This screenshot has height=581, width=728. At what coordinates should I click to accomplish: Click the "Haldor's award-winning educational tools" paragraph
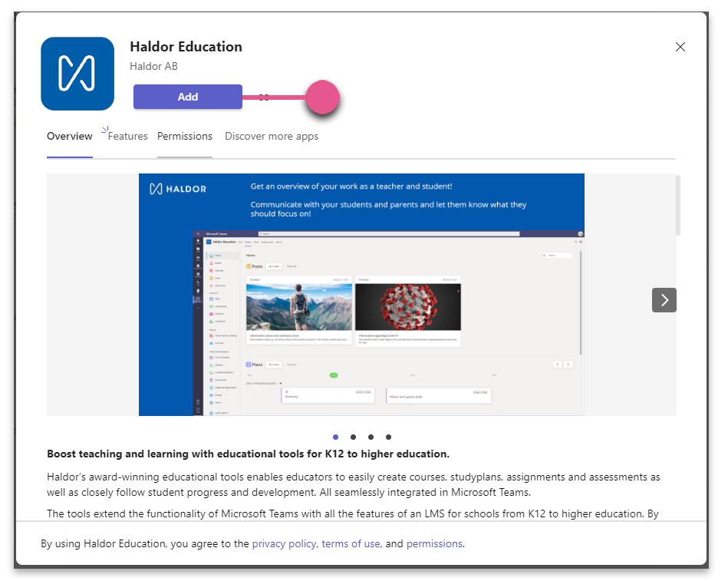point(354,484)
